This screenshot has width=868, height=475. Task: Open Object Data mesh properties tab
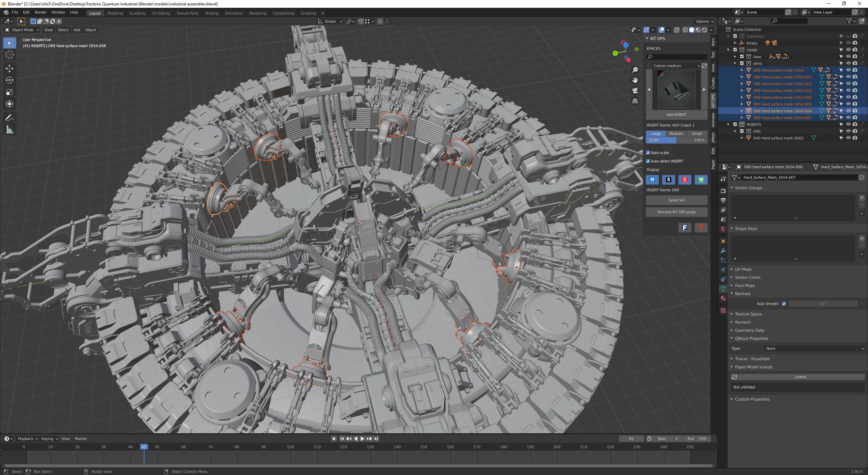(x=723, y=289)
